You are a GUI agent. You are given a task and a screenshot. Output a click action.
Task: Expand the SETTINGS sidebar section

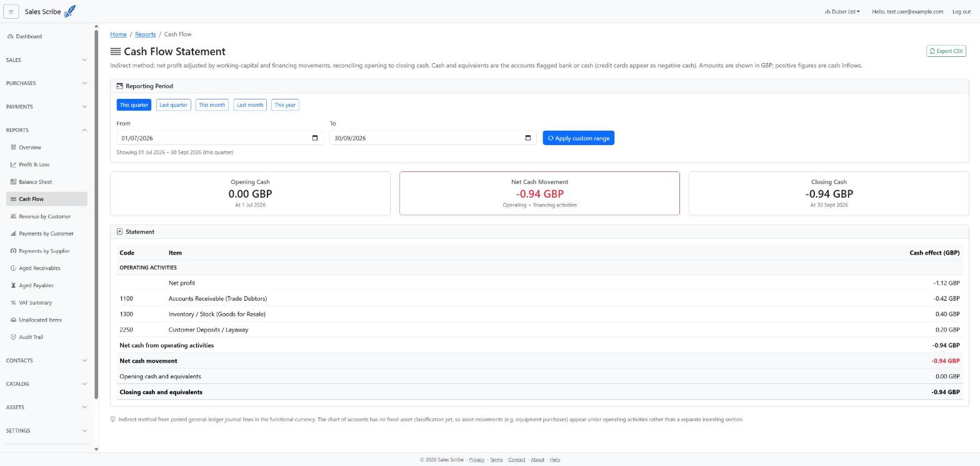pos(47,431)
